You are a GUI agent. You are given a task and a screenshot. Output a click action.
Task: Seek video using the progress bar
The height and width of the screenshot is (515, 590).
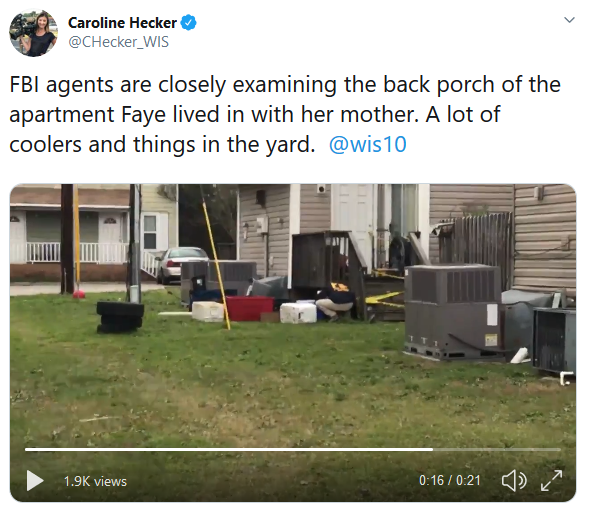pyautogui.click(x=293, y=449)
